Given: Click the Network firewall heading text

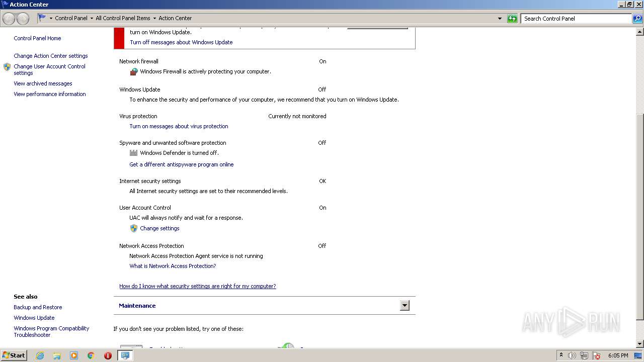Looking at the screenshot, I should (x=139, y=61).
